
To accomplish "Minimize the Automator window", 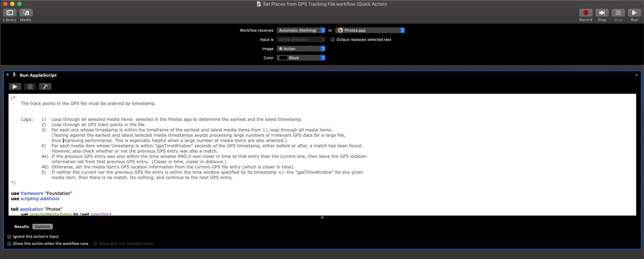I will (12, 4).
